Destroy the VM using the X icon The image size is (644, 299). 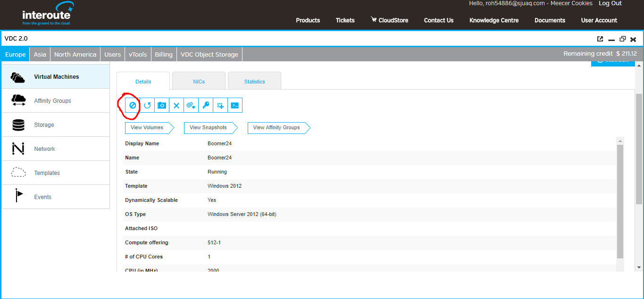pyautogui.click(x=176, y=106)
